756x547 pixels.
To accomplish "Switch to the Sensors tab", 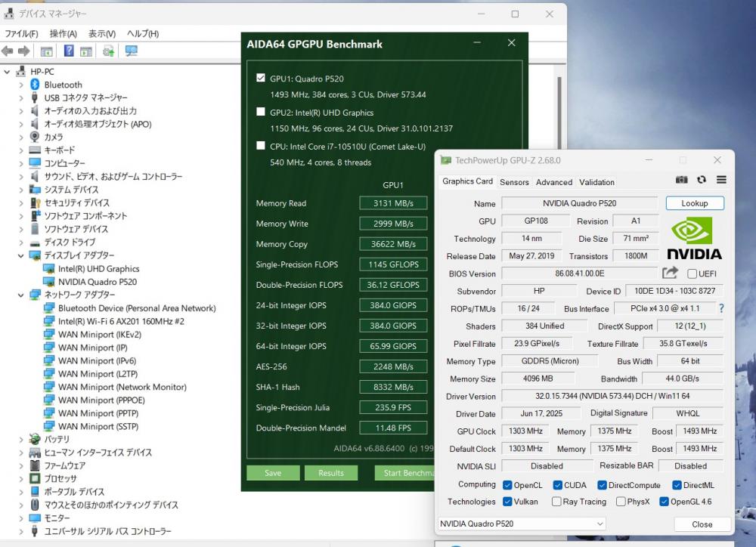I will (x=514, y=182).
